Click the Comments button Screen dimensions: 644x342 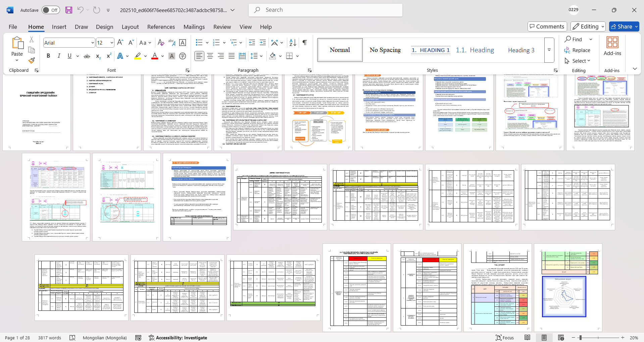click(x=547, y=26)
